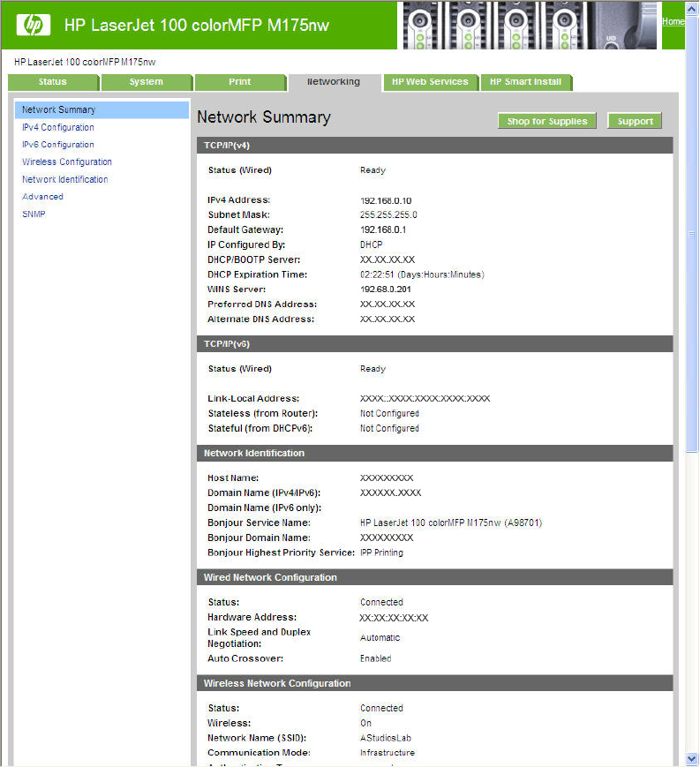Open IPv6 Configuration page
Image resolution: width=700 pixels, height=767 pixels.
[58, 145]
